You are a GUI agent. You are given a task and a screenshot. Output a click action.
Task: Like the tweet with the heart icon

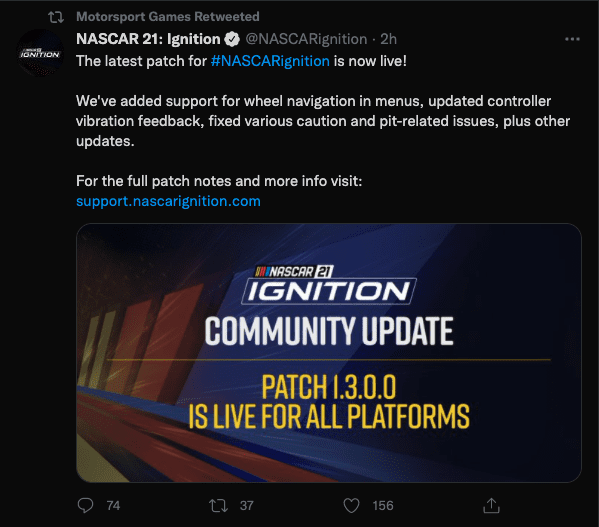coord(351,506)
